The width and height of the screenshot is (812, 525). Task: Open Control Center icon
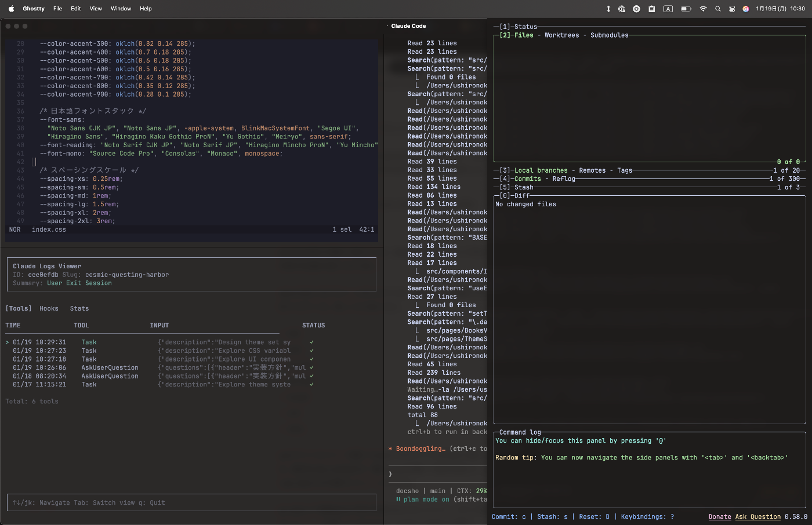(x=732, y=9)
